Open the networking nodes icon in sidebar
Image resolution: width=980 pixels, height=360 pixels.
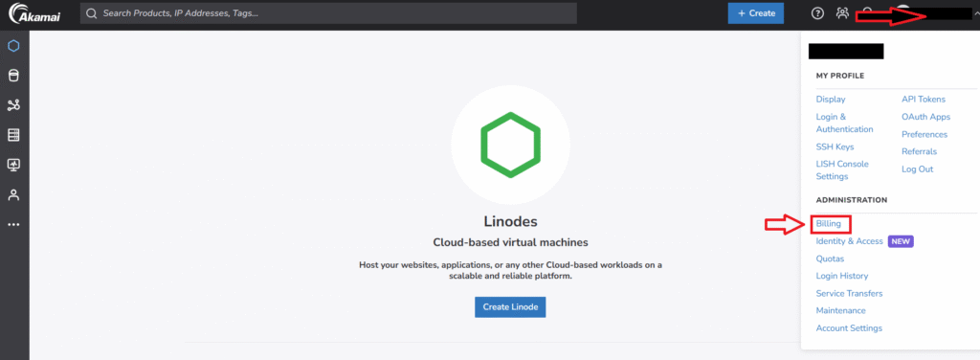point(13,105)
